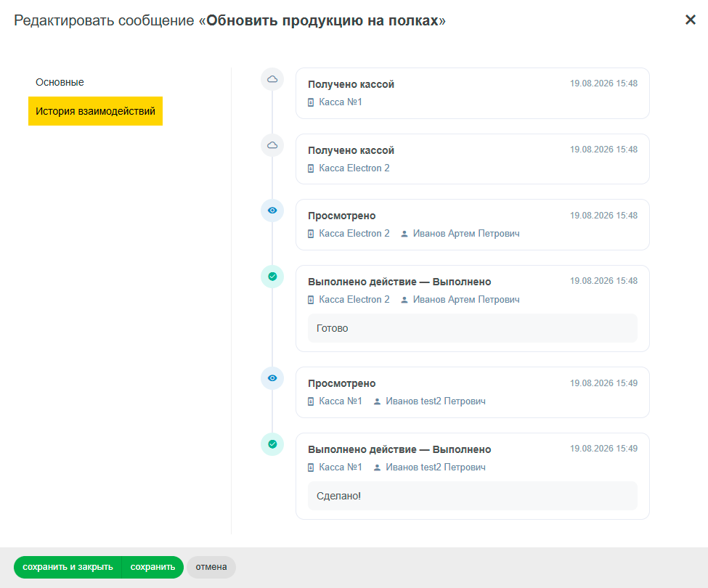This screenshot has width=708, height=588.
Task: Click Получено кассой title above Касса Electron 2
Action: pyautogui.click(x=351, y=150)
